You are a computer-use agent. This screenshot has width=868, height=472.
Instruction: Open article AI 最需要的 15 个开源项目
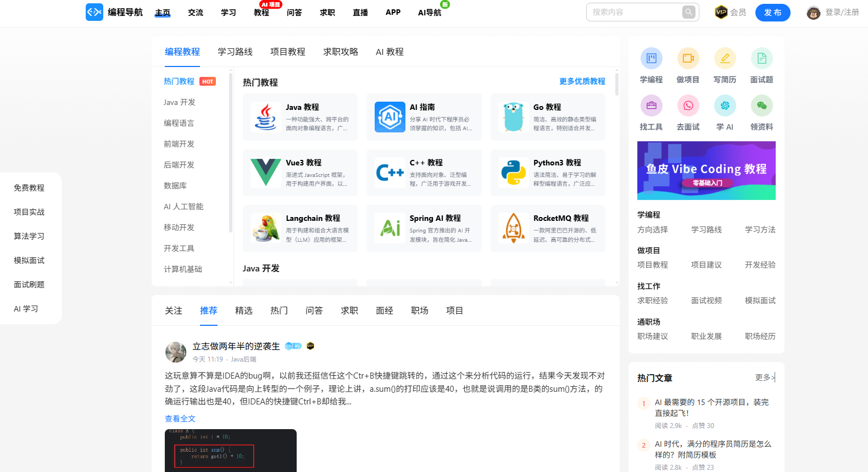(x=712, y=408)
